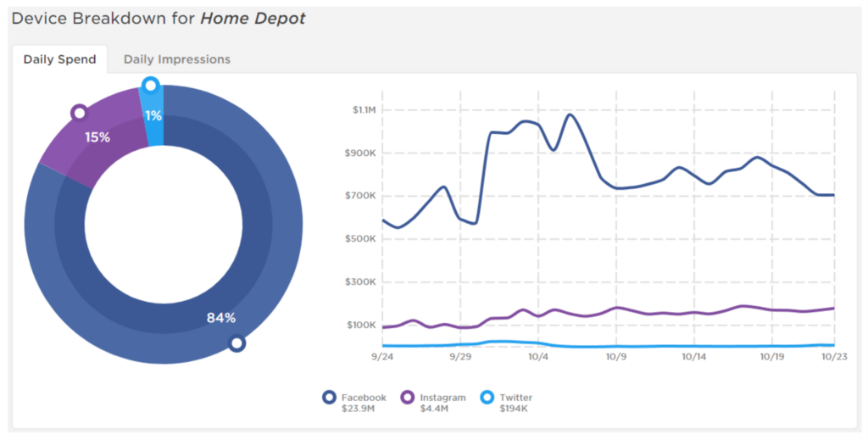Switch to the Daily Impressions tab
868x440 pixels.
(x=176, y=59)
